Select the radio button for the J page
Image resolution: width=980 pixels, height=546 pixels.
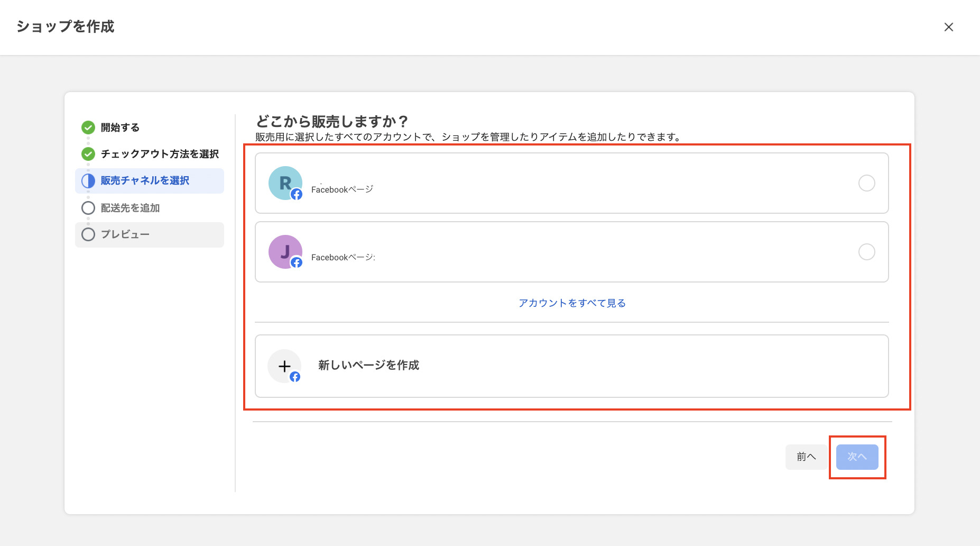point(866,252)
